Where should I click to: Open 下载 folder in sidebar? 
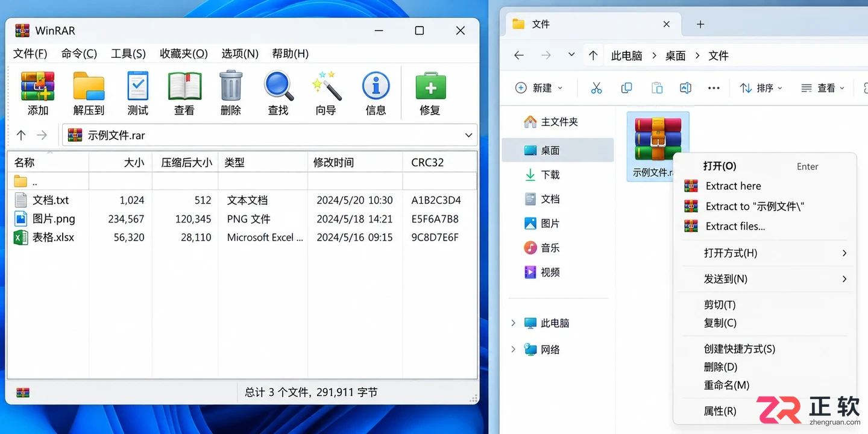point(542,175)
